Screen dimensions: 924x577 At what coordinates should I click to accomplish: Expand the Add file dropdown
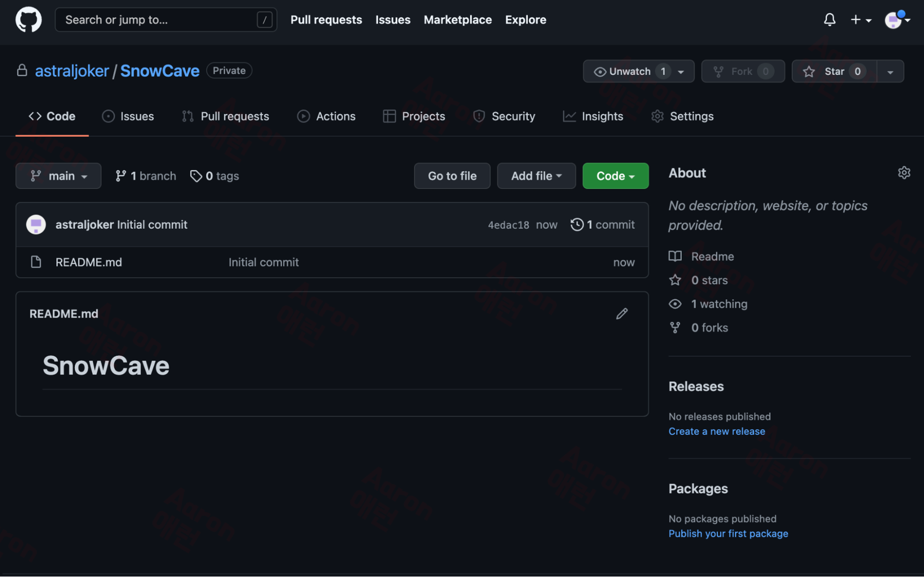[x=536, y=176]
